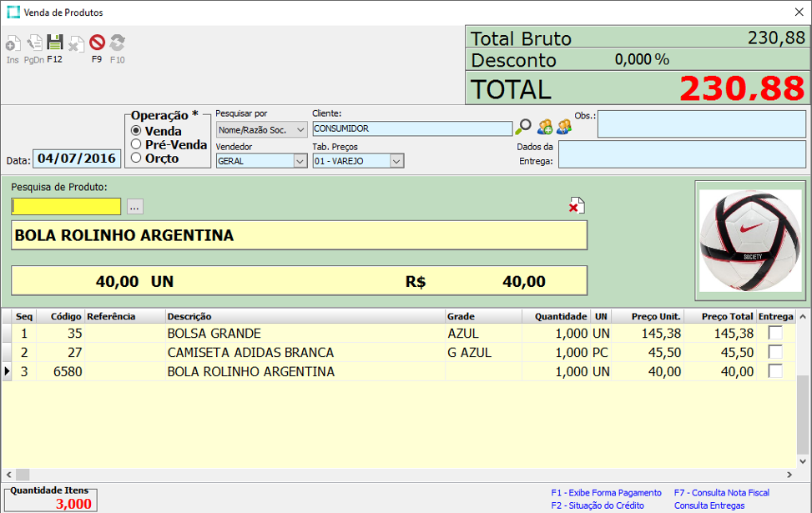This screenshot has height=513, width=812.
Task: Click the red cancel circle icon (F9)
Action: pos(97,43)
